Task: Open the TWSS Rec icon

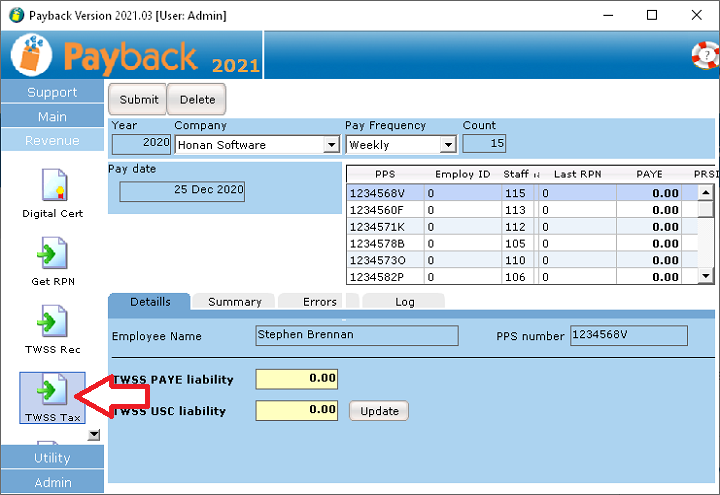Action: pos(51,323)
